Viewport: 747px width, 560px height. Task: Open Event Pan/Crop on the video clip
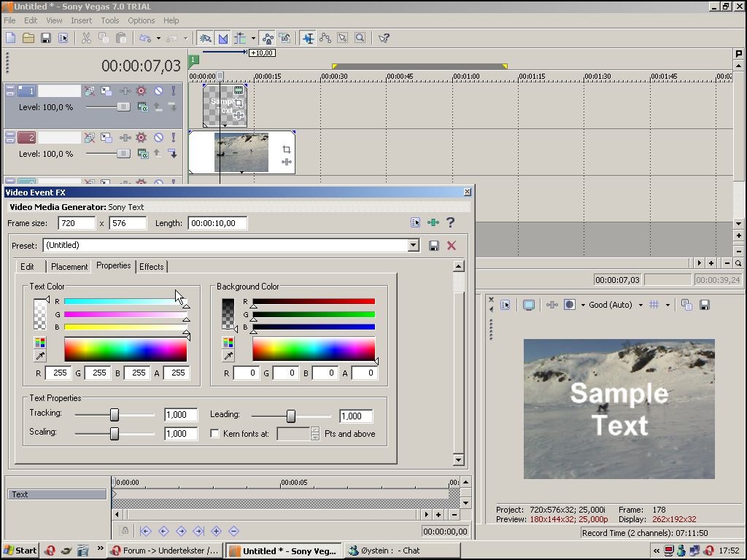286,149
